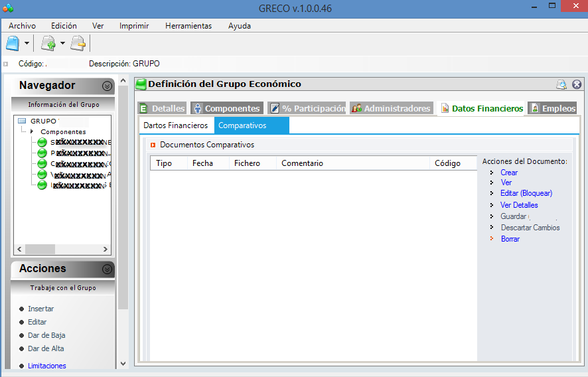This screenshot has width=588, height=377.
Task: Switch to the Detalles tab
Action: coord(162,108)
